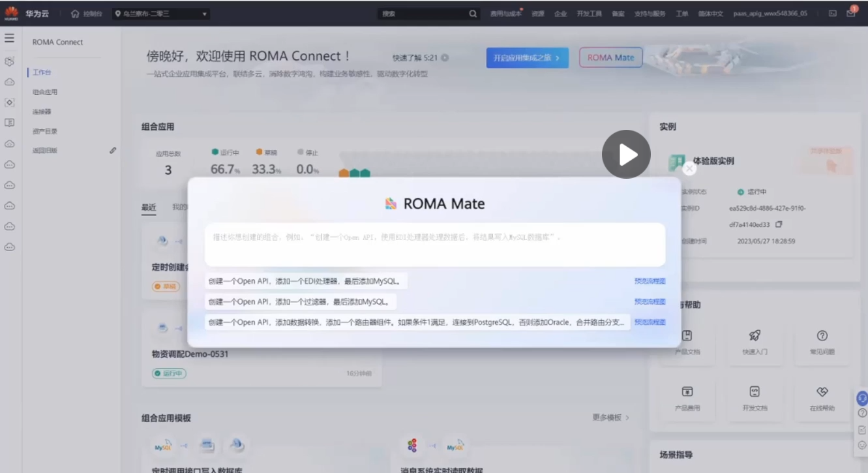Click the blue customer service headset icon
The width and height of the screenshot is (868, 473).
click(x=862, y=397)
